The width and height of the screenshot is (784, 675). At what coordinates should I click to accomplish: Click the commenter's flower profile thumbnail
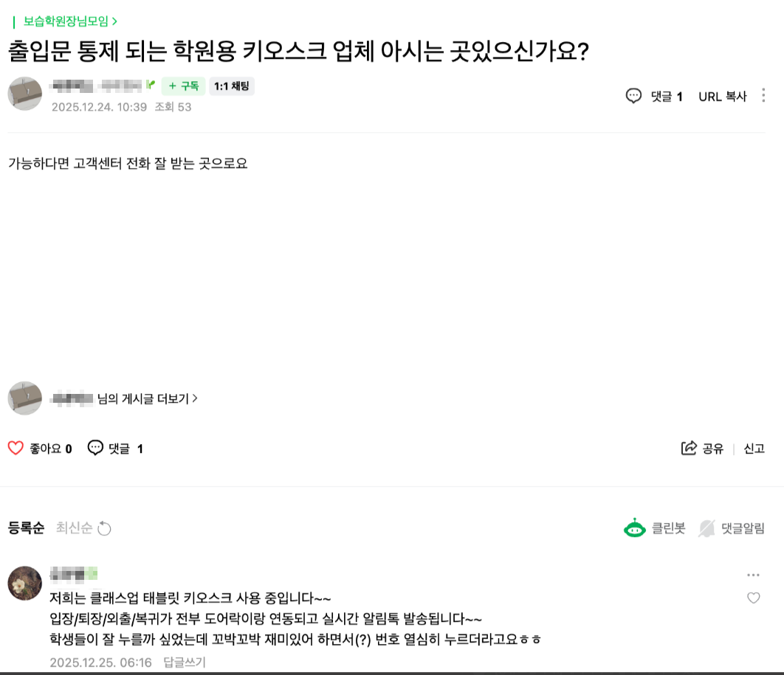click(24, 583)
